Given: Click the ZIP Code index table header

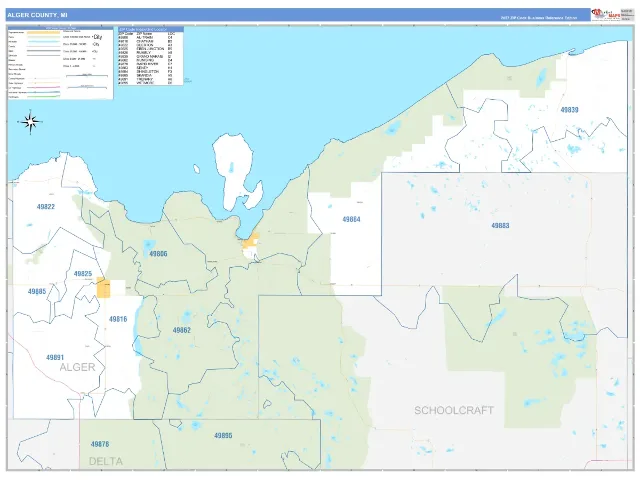Looking at the screenshot, I should (x=151, y=29).
